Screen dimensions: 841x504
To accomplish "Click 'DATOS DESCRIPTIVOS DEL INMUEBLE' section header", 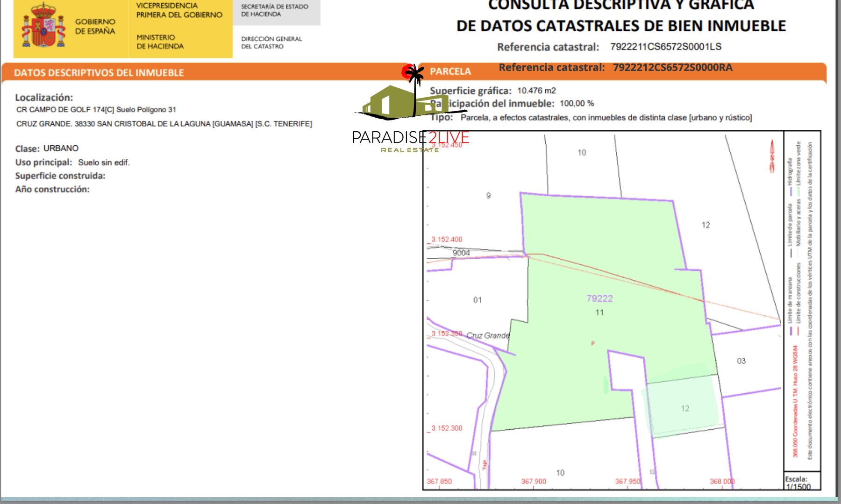I will [x=99, y=73].
